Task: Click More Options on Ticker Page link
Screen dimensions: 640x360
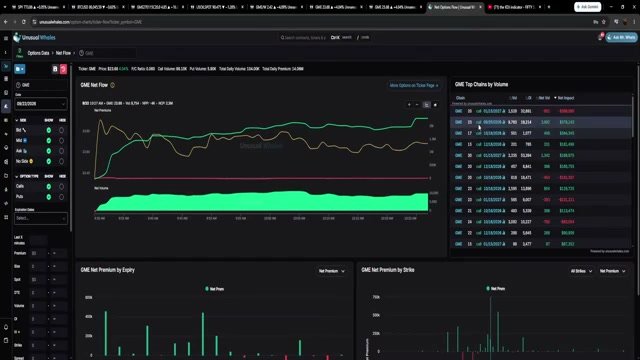Action: [x=414, y=86]
